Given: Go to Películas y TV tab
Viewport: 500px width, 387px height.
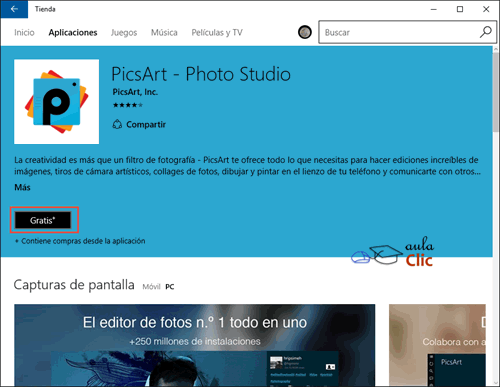Looking at the screenshot, I should tap(217, 33).
